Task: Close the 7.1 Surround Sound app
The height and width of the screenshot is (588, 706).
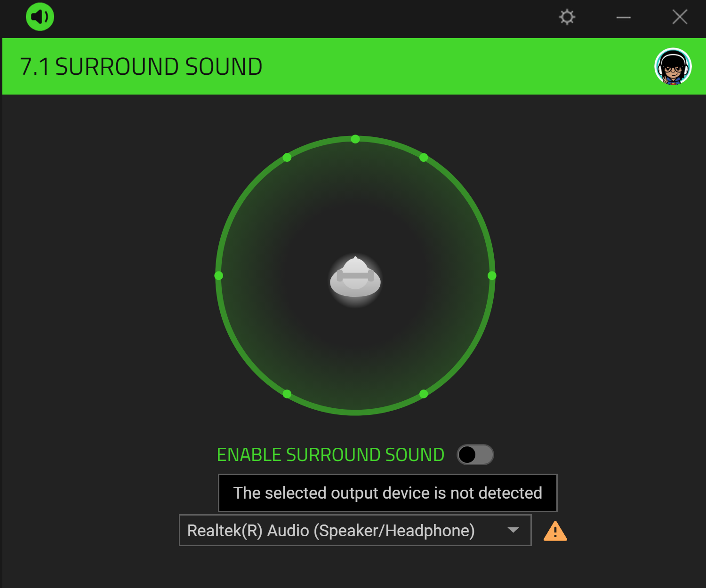Action: point(680,17)
